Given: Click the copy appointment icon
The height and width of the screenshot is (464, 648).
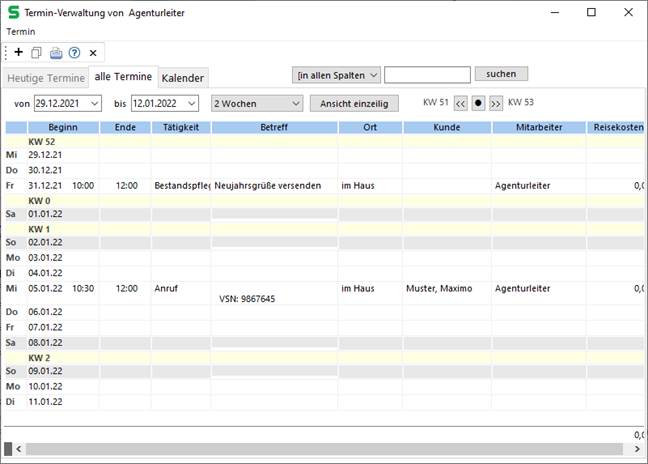Looking at the screenshot, I should 37,52.
